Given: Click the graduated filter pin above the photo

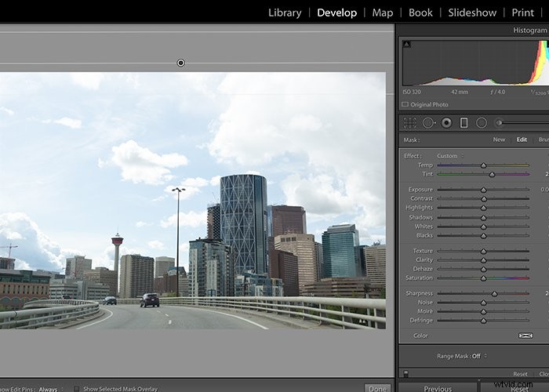Looking at the screenshot, I should click(180, 63).
